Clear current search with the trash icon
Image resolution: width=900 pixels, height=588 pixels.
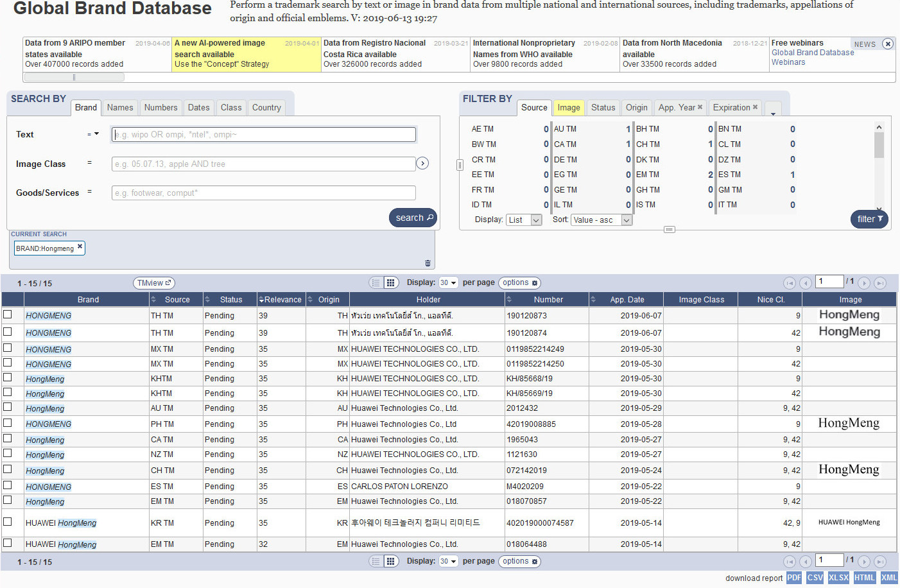coord(428,263)
